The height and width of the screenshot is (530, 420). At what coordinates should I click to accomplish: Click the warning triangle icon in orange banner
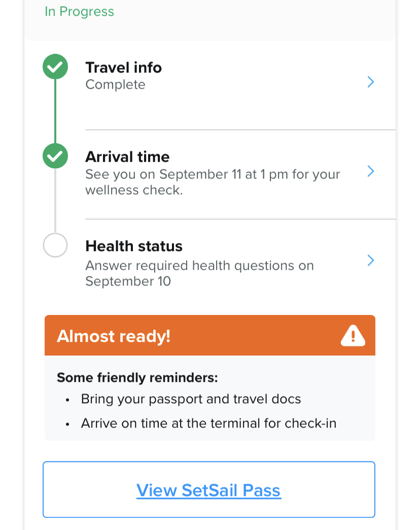click(x=353, y=335)
